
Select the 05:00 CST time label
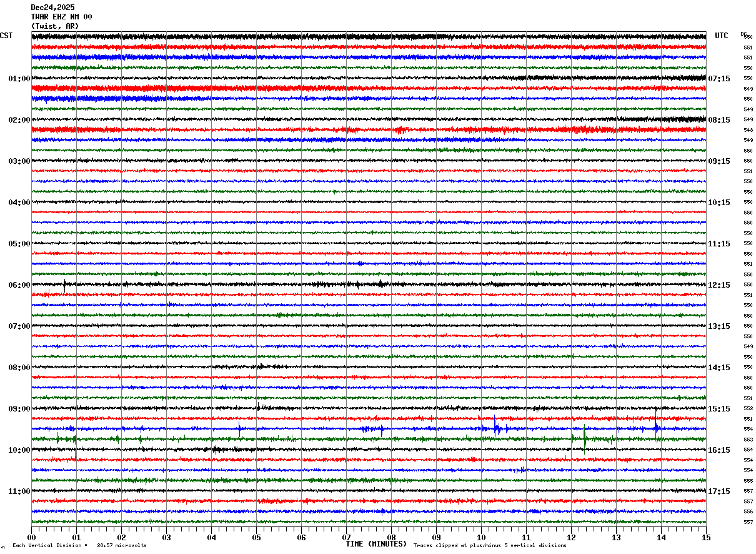click(19, 244)
